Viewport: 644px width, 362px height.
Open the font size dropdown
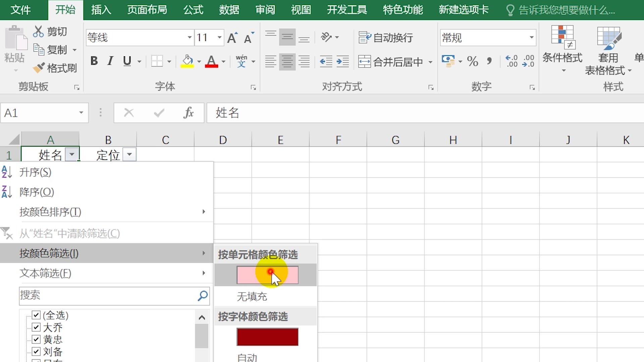tap(219, 38)
